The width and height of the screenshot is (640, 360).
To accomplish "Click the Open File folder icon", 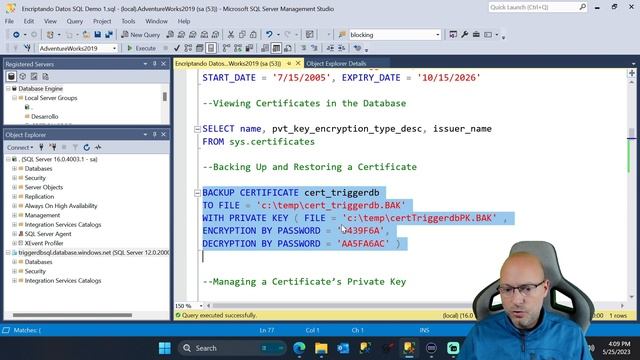I will pos(86,35).
